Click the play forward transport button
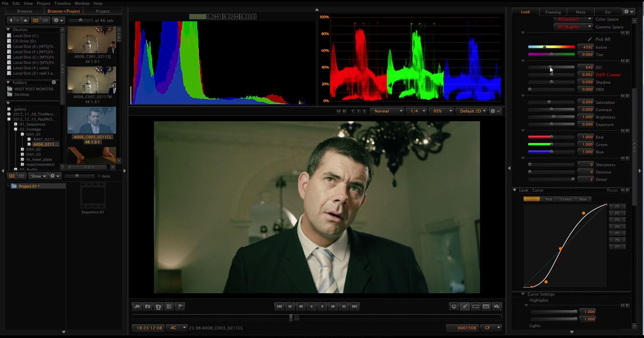644x338 pixels. (323, 306)
